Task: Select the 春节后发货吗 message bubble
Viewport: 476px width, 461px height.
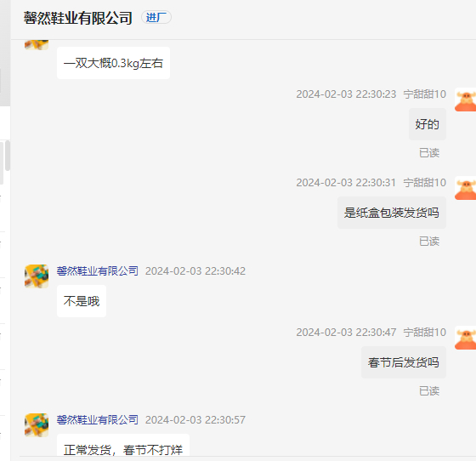Action: (404, 362)
